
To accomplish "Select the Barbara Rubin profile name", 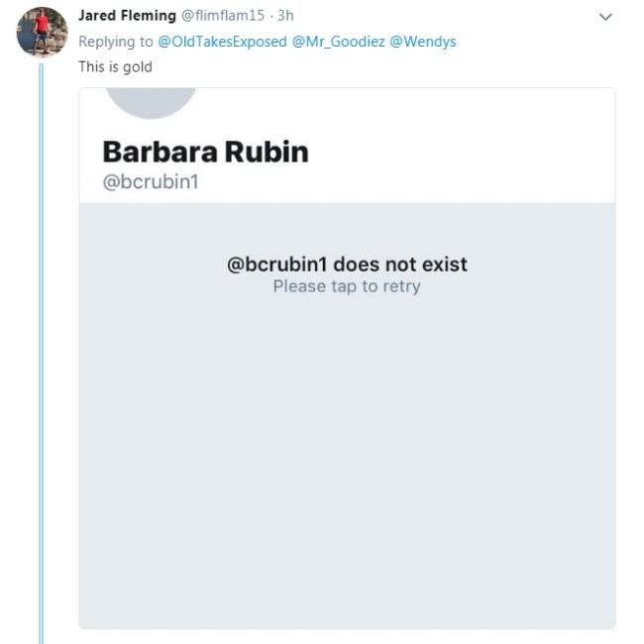I will pyautogui.click(x=205, y=152).
